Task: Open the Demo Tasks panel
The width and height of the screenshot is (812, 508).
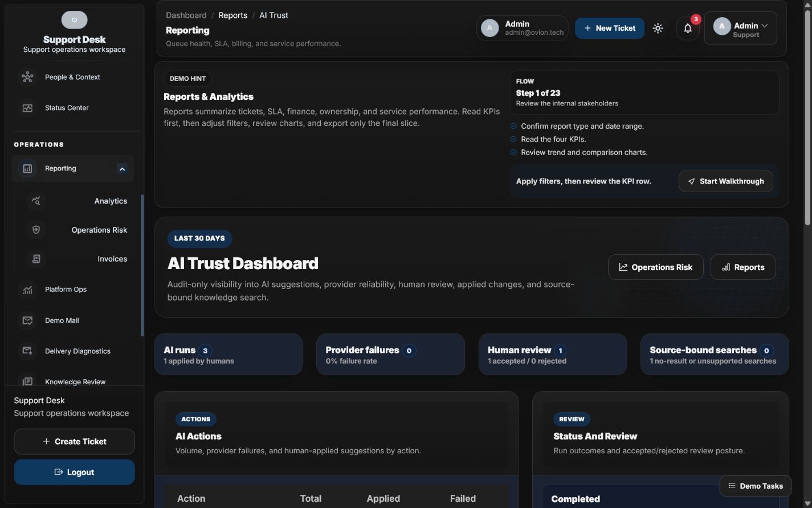Action: coord(756,486)
